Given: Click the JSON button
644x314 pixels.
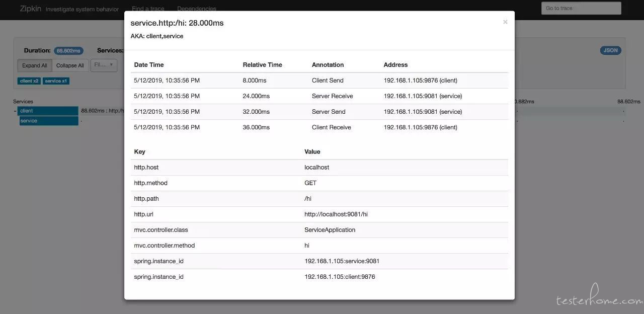Looking at the screenshot, I should point(610,50).
